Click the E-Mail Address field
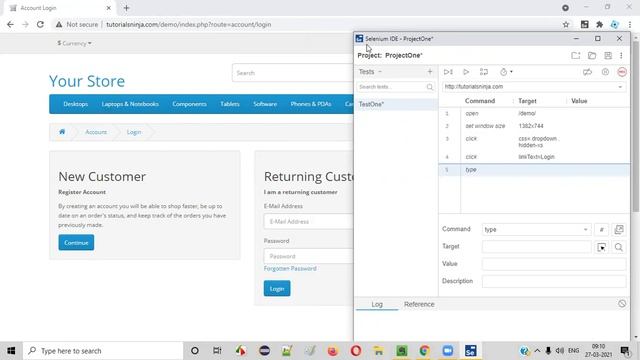The image size is (640, 360). click(308, 222)
